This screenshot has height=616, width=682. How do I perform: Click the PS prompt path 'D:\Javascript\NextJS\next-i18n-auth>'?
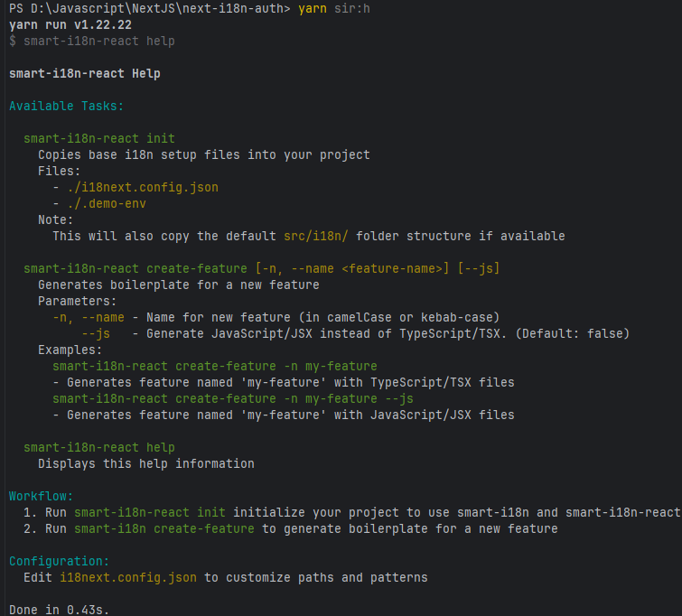(x=161, y=9)
